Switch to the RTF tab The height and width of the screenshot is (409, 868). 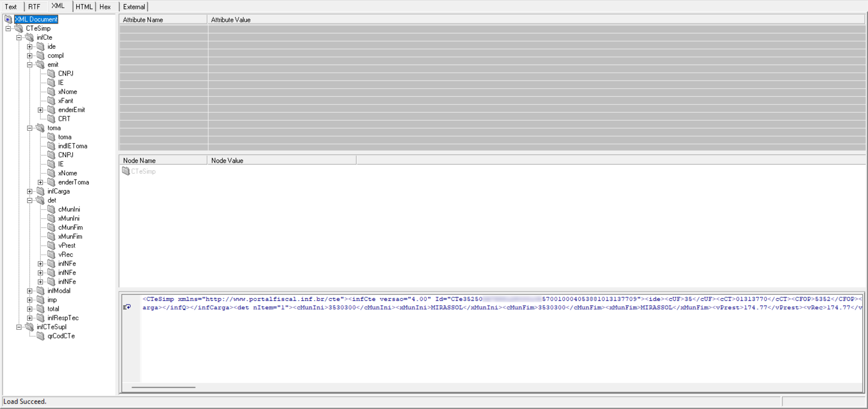34,7
